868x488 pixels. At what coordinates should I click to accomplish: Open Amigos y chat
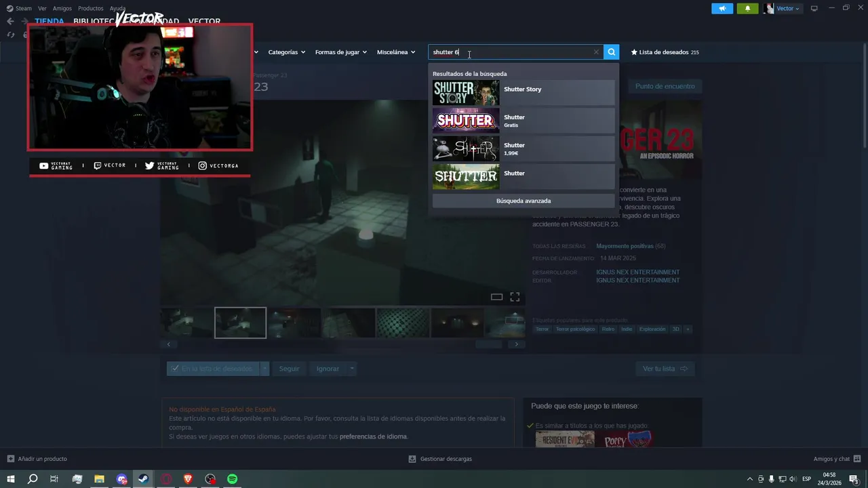point(837,459)
